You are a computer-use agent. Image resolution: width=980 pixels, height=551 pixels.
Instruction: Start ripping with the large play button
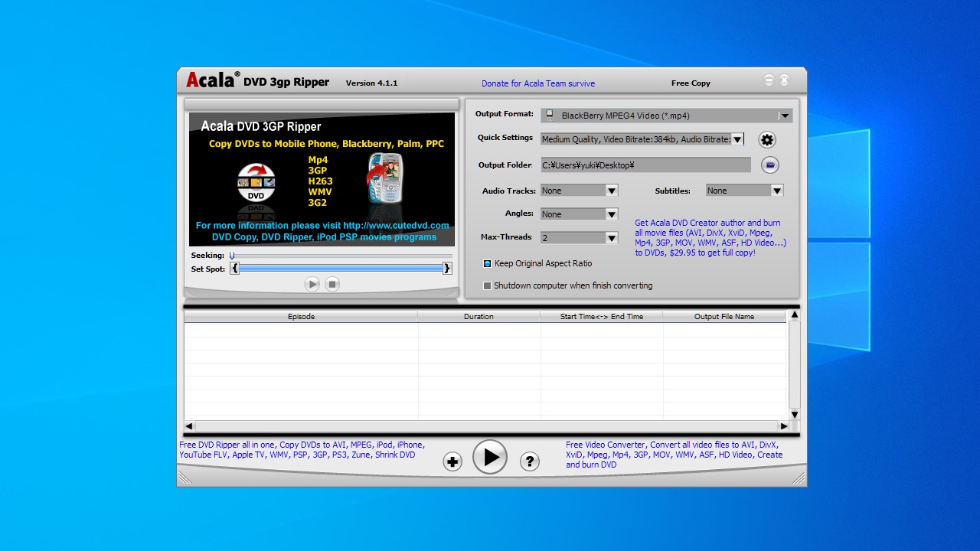tap(490, 457)
